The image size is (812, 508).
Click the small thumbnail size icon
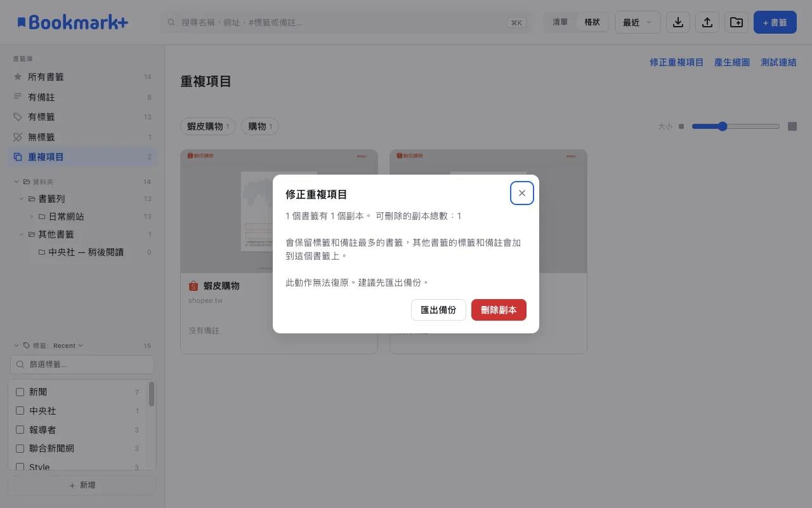point(681,126)
